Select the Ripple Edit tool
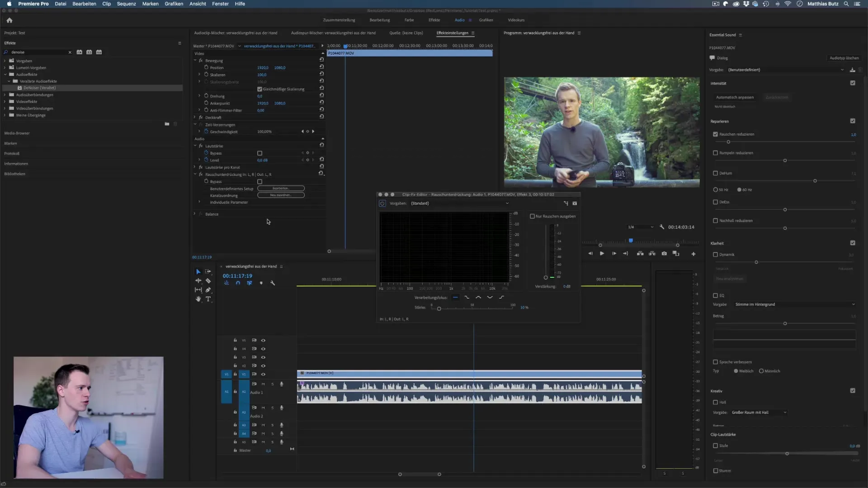Image resolution: width=868 pixels, height=488 pixels. pyautogui.click(x=198, y=281)
